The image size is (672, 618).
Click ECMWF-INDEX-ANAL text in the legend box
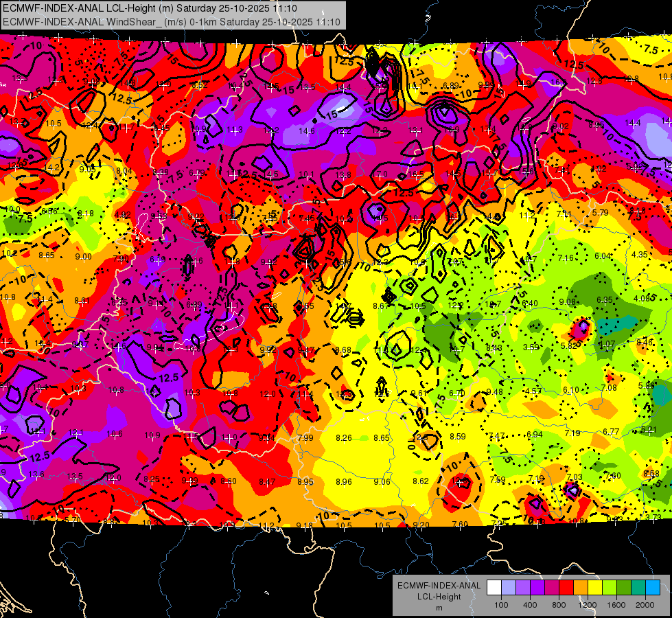[x=439, y=586]
